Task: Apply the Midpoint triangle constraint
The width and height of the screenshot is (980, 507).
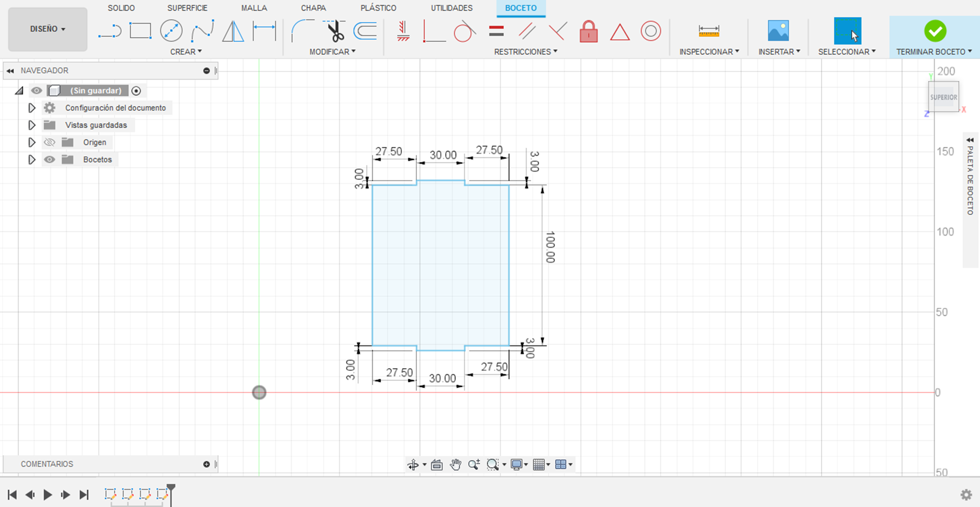Action: 619,32
